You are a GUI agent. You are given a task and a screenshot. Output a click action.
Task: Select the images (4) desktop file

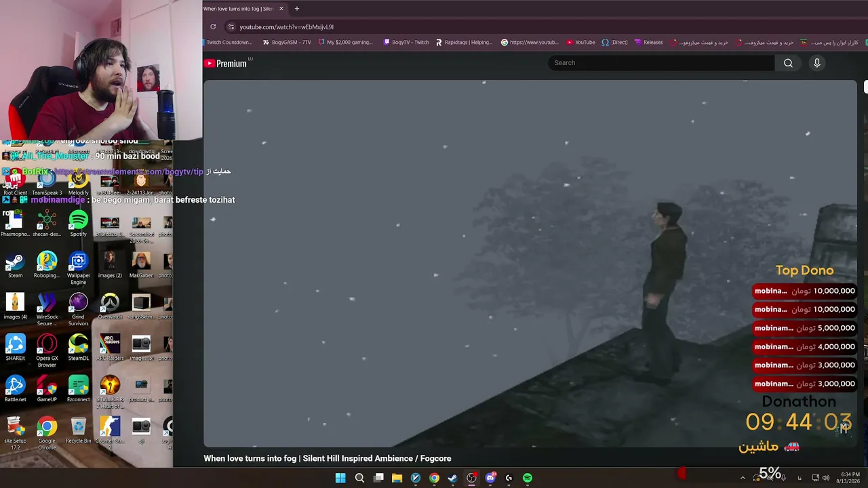15,307
